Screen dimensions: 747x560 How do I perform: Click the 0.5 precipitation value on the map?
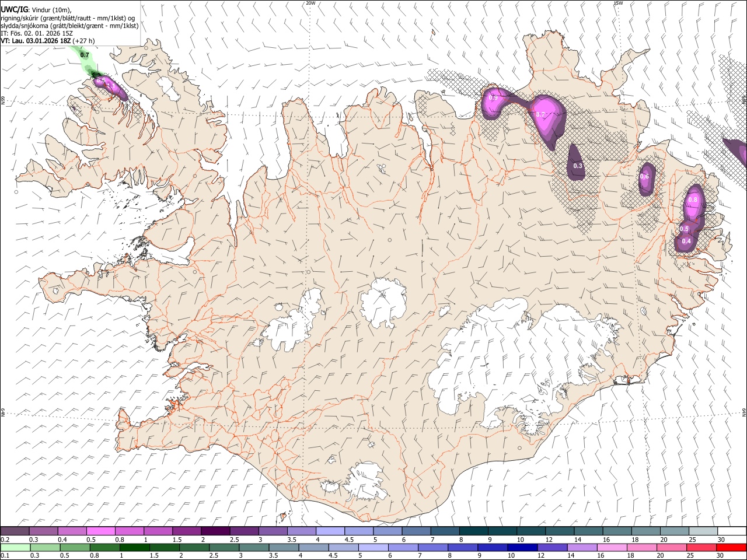684,229
